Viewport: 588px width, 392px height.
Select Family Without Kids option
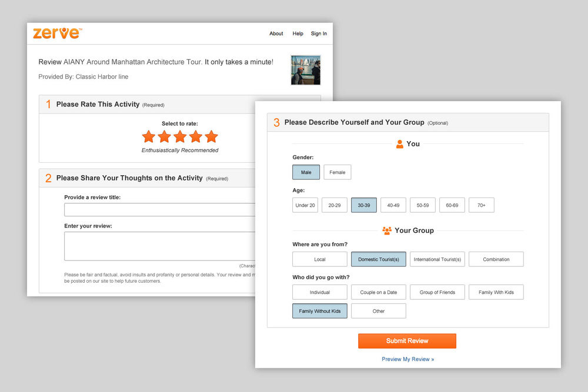coord(320,311)
